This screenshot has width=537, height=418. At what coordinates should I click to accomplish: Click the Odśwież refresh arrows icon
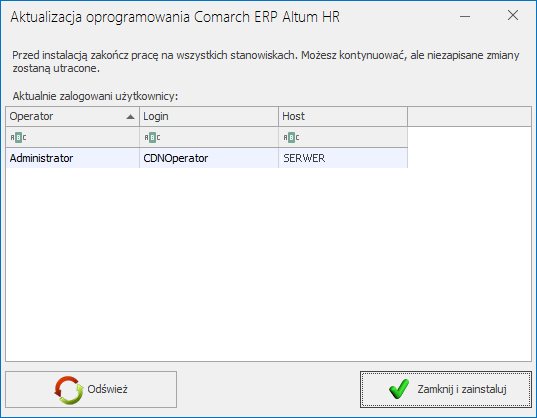click(x=68, y=390)
